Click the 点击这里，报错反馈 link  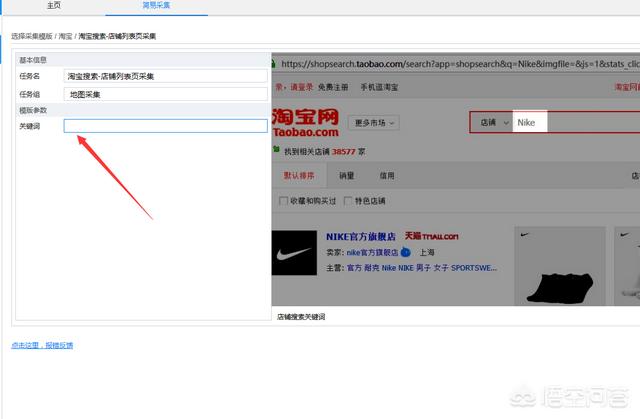(x=42, y=345)
